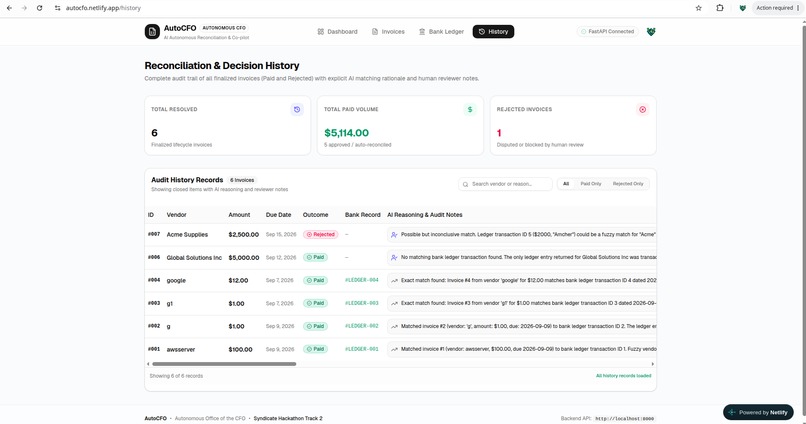Open the Dashboard page
Screen dimensions: 806x424
(337, 31)
